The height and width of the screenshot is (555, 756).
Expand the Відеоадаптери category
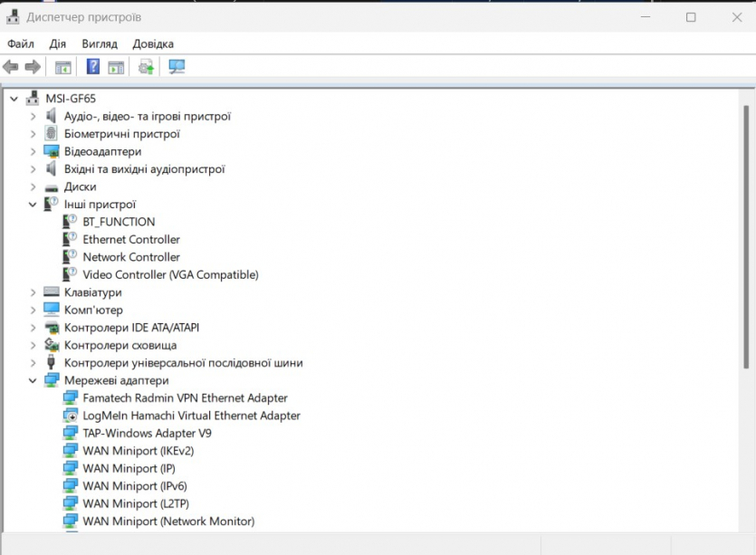coord(33,152)
